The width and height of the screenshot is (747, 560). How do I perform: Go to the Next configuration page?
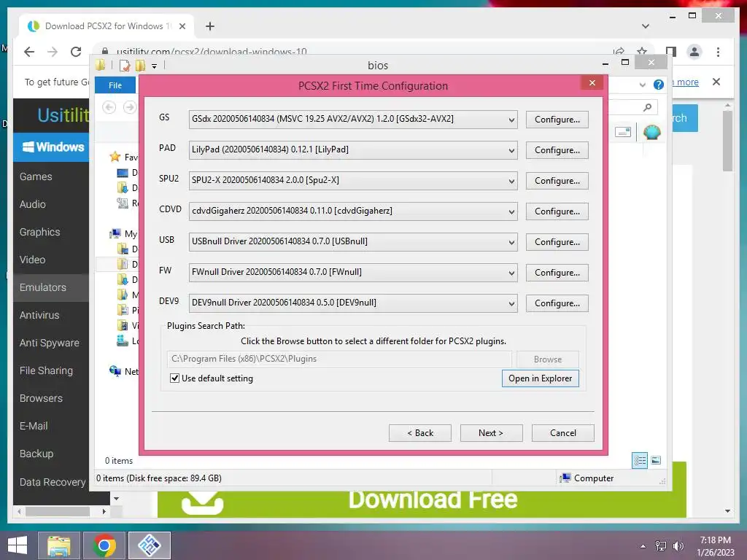pyautogui.click(x=491, y=433)
